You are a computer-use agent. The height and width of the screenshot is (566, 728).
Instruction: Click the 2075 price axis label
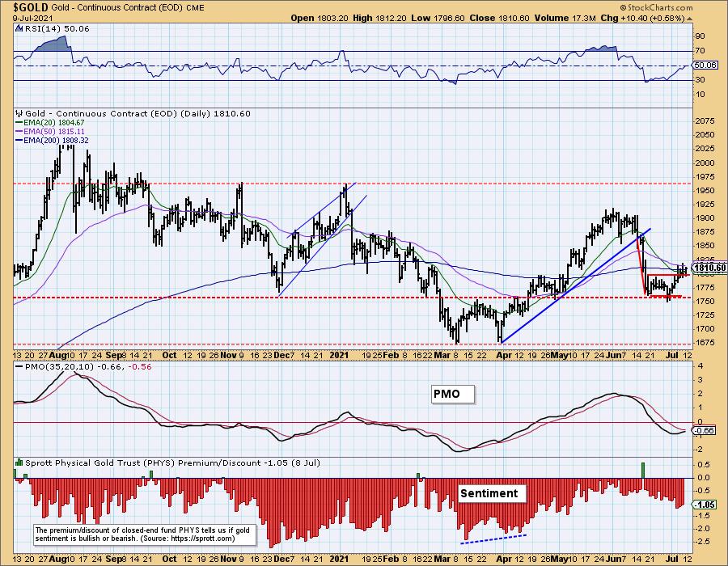pyautogui.click(x=705, y=121)
